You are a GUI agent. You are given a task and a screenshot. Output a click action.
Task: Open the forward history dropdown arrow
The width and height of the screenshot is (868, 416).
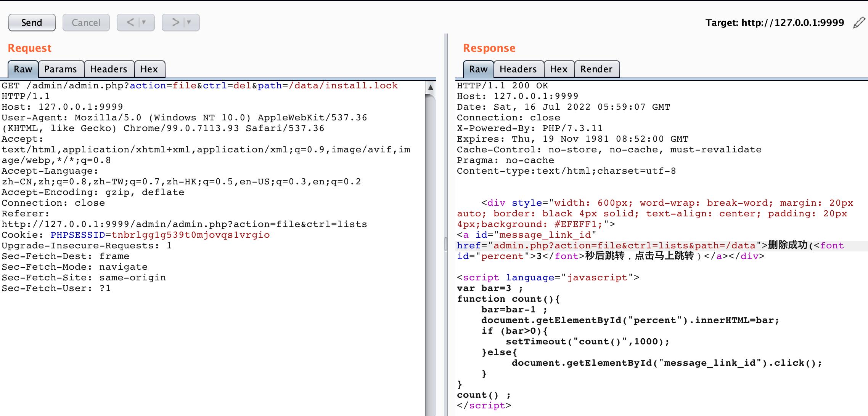tap(189, 22)
